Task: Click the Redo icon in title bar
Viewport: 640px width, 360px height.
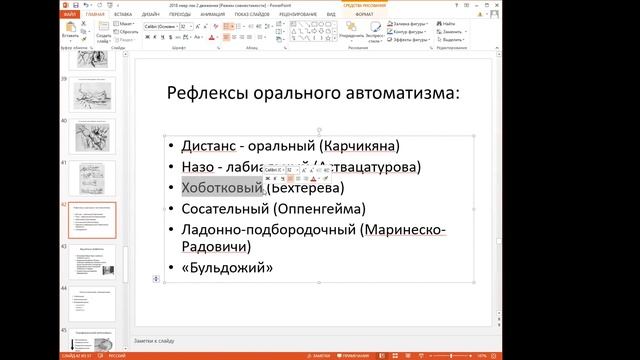Action: pyautogui.click(x=99, y=5)
